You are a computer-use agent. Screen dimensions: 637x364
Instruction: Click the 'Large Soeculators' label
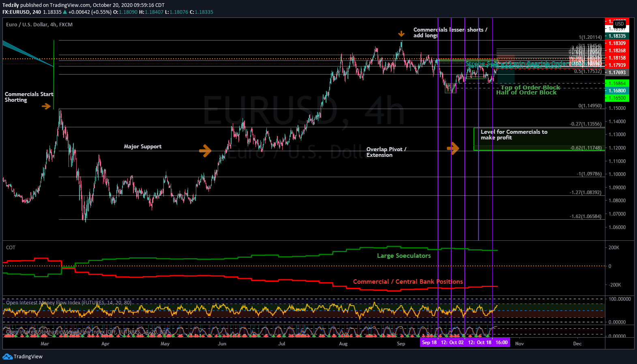404,255
